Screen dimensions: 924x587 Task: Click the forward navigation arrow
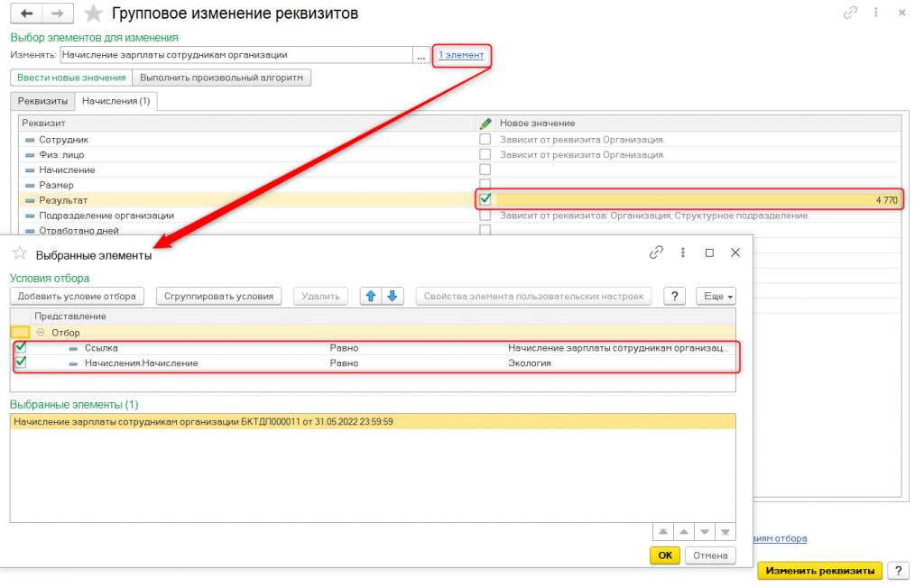57,14
